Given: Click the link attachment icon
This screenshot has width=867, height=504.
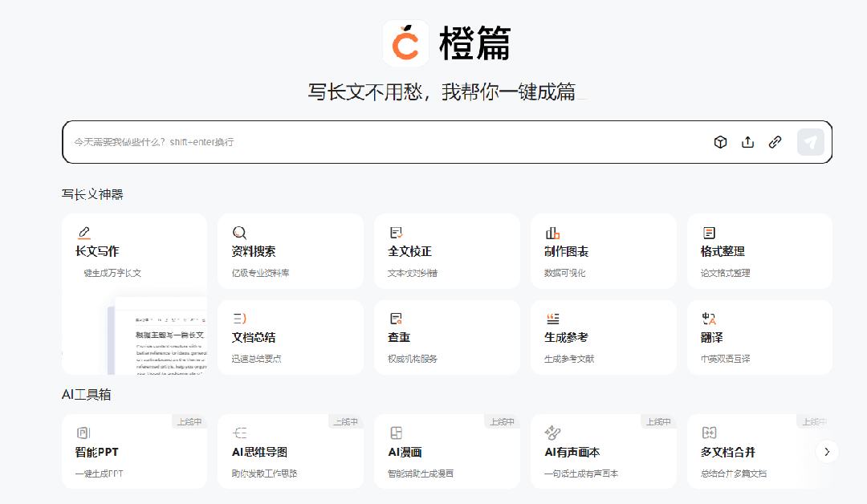Looking at the screenshot, I should pos(775,142).
